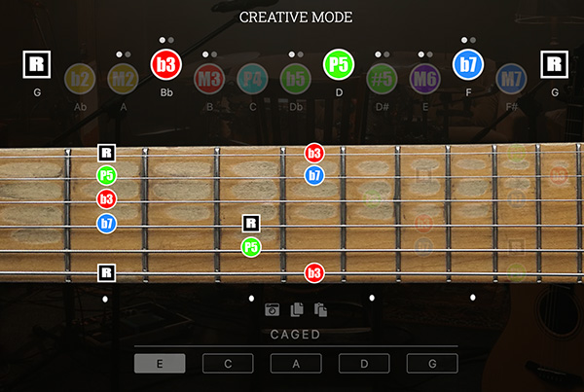
Task: Enable the dimmed P4 interval circle
Action: point(252,79)
